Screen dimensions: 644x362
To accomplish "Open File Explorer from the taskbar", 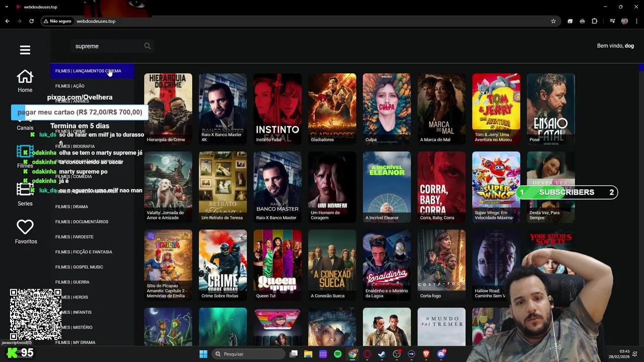I will coord(308,354).
